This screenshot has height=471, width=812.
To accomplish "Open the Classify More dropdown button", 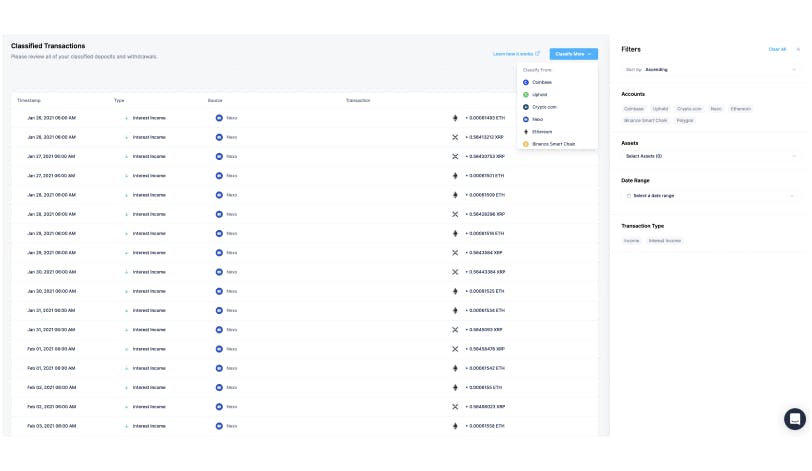I will (573, 54).
